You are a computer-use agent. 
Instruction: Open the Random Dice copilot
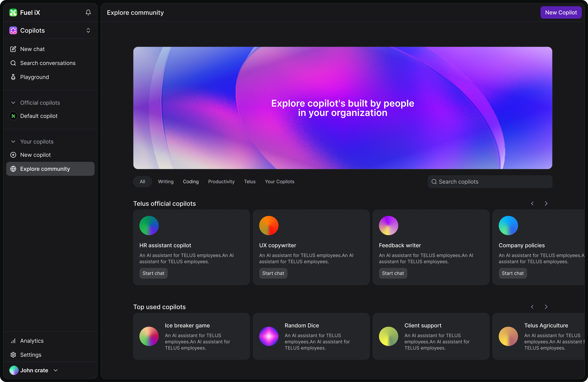click(x=311, y=336)
